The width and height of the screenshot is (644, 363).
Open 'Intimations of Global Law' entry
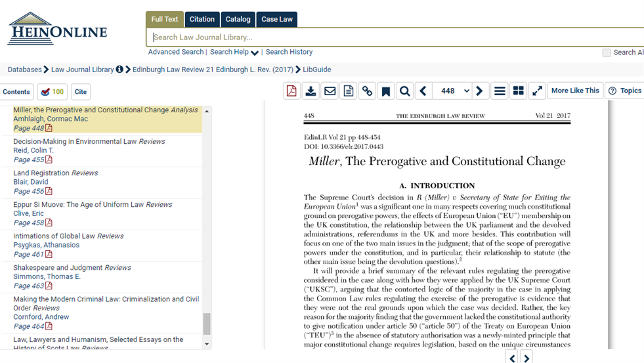click(68, 236)
